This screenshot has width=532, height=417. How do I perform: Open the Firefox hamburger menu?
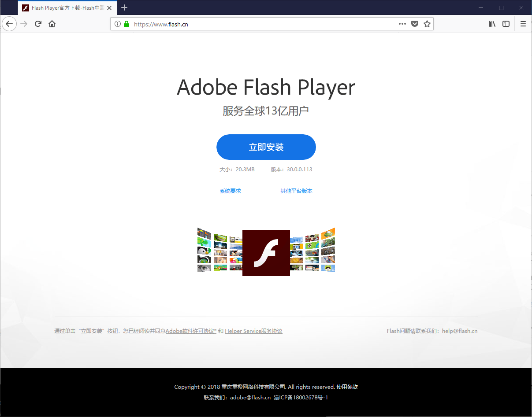[x=523, y=24]
